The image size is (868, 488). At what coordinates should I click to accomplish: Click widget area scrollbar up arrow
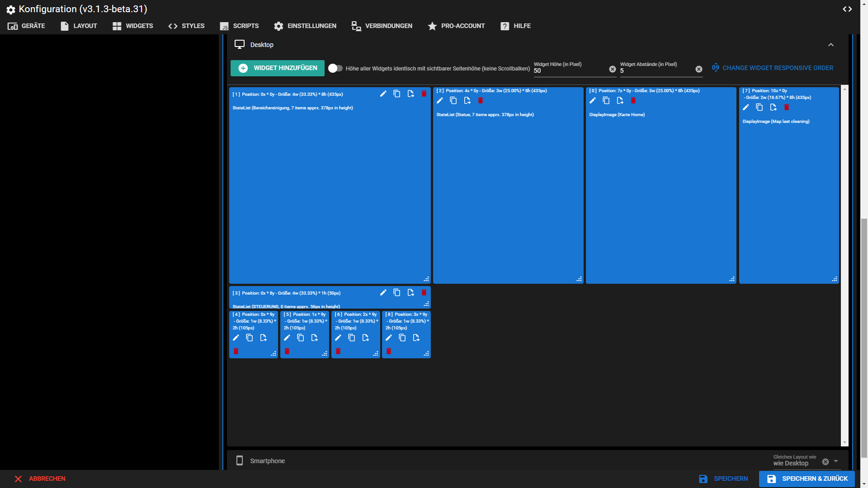tap(844, 89)
